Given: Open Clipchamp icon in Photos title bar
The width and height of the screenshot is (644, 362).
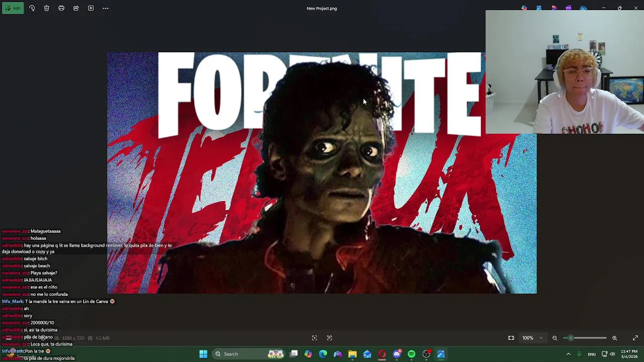Looking at the screenshot, I should 554,8.
